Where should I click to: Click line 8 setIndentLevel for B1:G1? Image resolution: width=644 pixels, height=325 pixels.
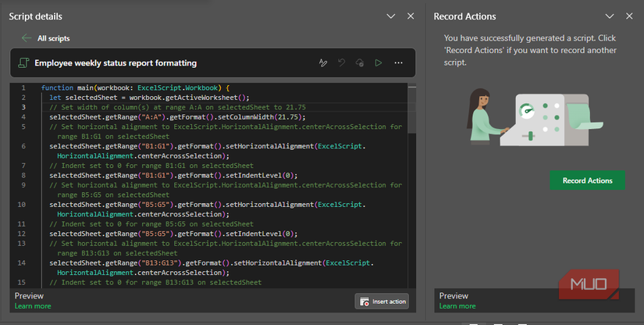click(173, 176)
